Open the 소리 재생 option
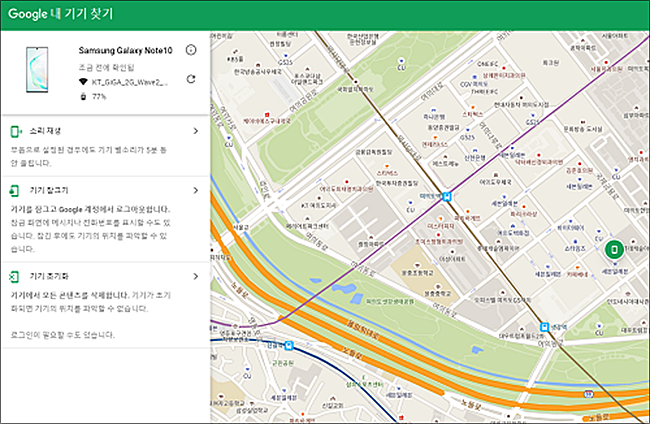 point(105,146)
